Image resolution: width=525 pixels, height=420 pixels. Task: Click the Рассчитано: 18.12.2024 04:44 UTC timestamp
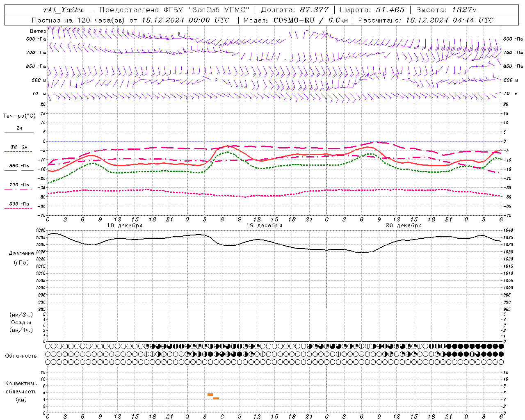click(x=426, y=20)
